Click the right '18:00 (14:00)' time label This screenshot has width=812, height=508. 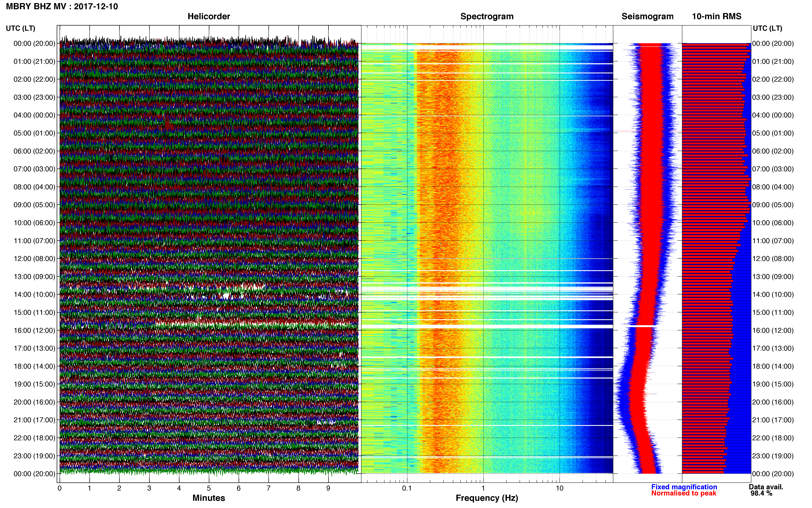[773, 366]
